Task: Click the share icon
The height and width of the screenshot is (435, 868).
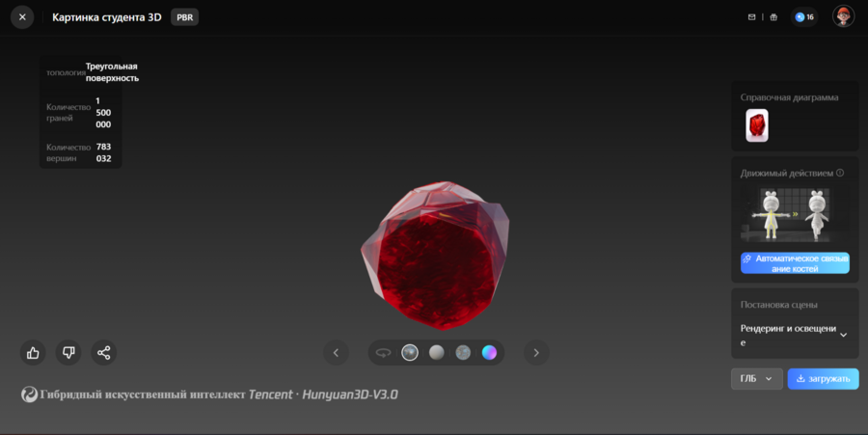Action: click(104, 353)
